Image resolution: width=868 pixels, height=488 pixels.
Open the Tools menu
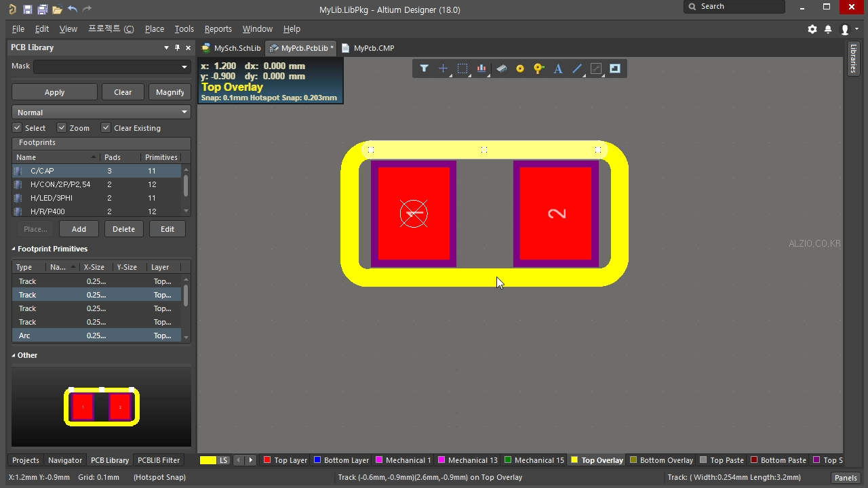click(184, 29)
